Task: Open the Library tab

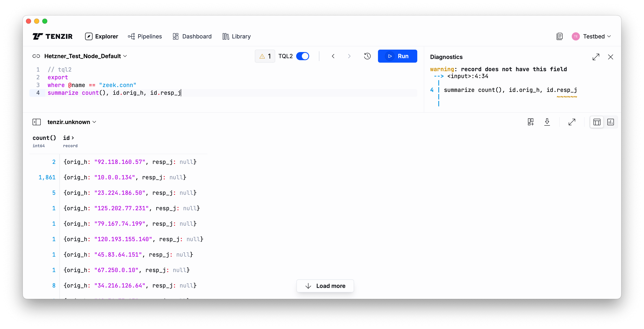Action: pyautogui.click(x=237, y=36)
